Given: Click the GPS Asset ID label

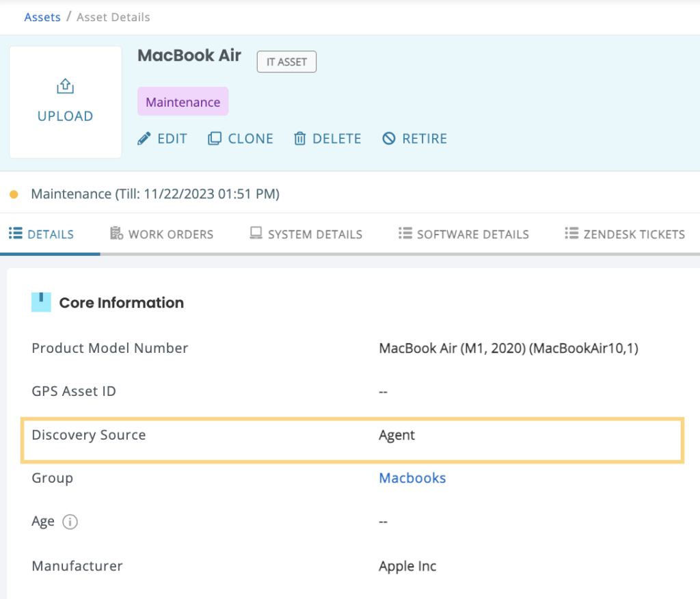Looking at the screenshot, I should [x=74, y=391].
